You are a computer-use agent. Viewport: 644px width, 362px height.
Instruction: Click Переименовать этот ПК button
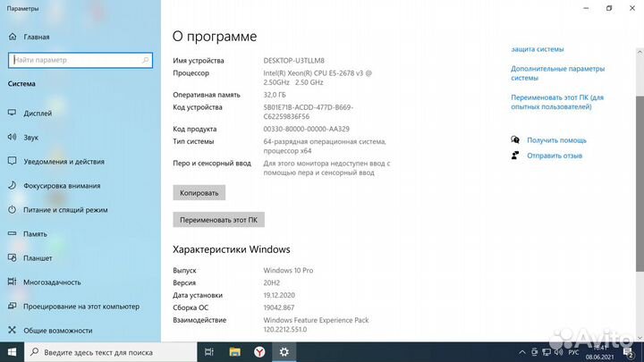pos(218,220)
